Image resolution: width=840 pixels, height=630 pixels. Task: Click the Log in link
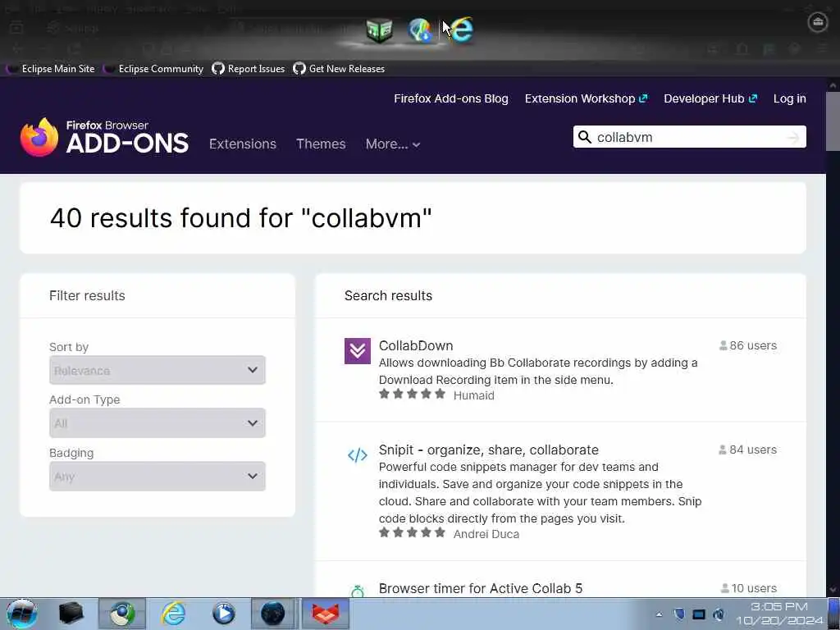[x=790, y=98]
